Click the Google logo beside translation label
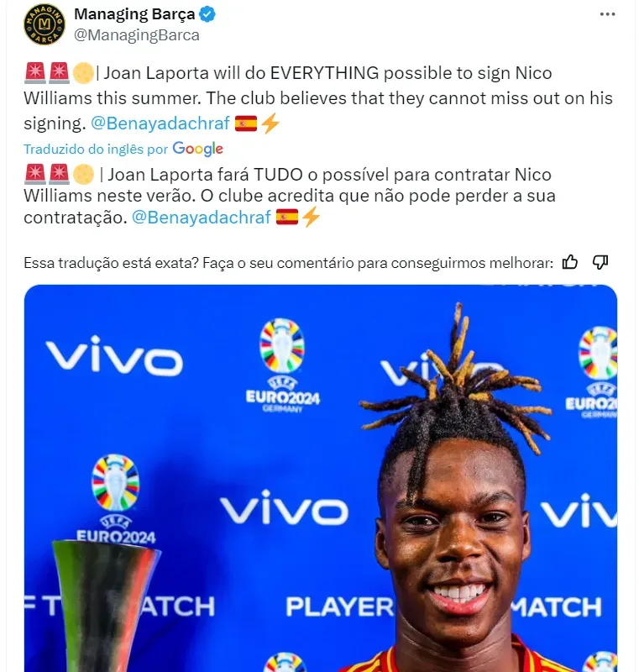Screen dimensions: 639x672 click(197, 149)
